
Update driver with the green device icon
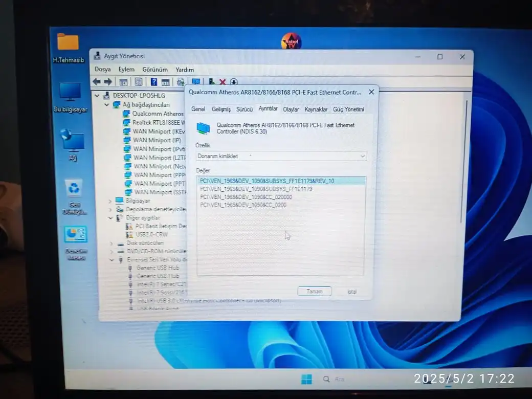tap(211, 81)
